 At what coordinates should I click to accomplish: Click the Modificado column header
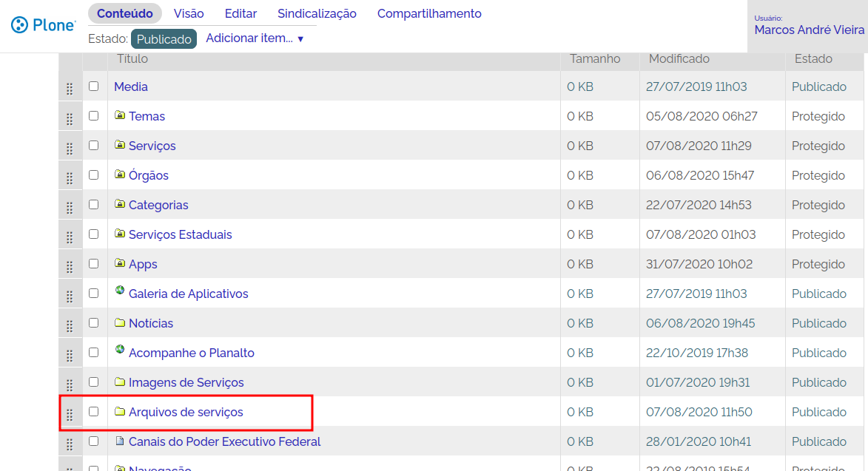679,58
